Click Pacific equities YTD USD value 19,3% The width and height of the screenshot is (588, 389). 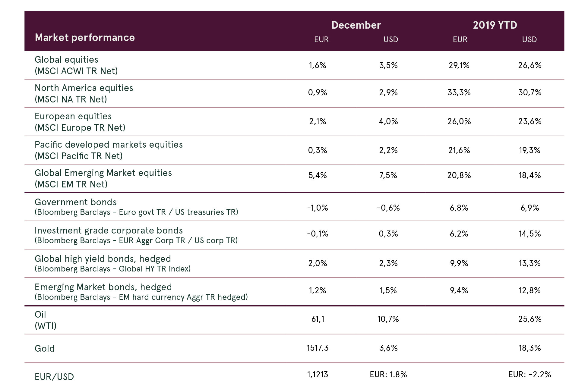click(530, 150)
